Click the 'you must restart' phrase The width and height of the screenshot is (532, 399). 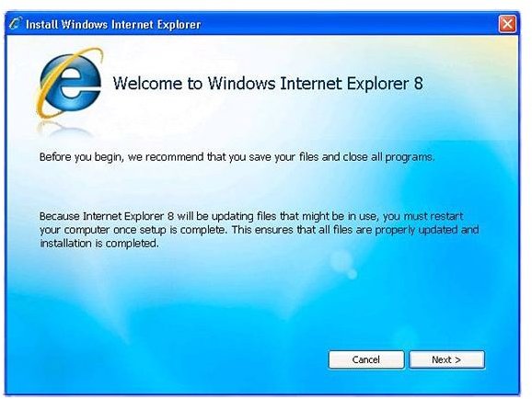click(x=423, y=216)
